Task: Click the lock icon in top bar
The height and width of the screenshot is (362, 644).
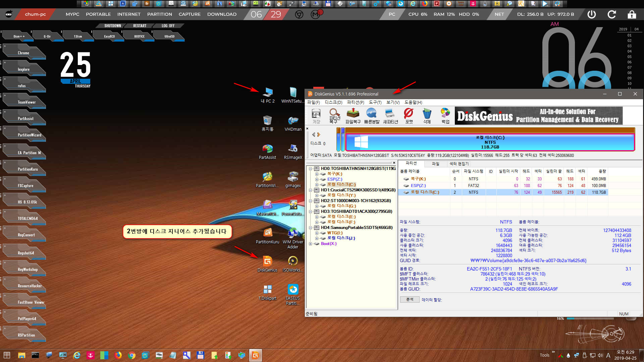Action: click(x=632, y=14)
